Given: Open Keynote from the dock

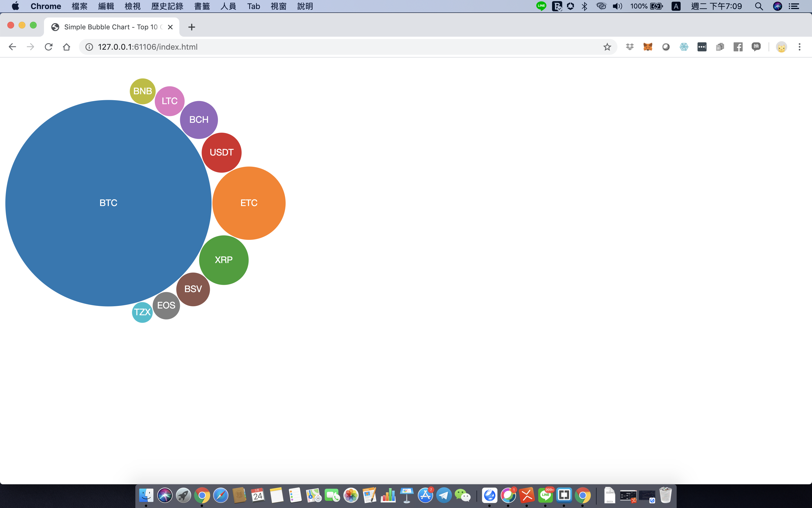Looking at the screenshot, I should point(407,495).
